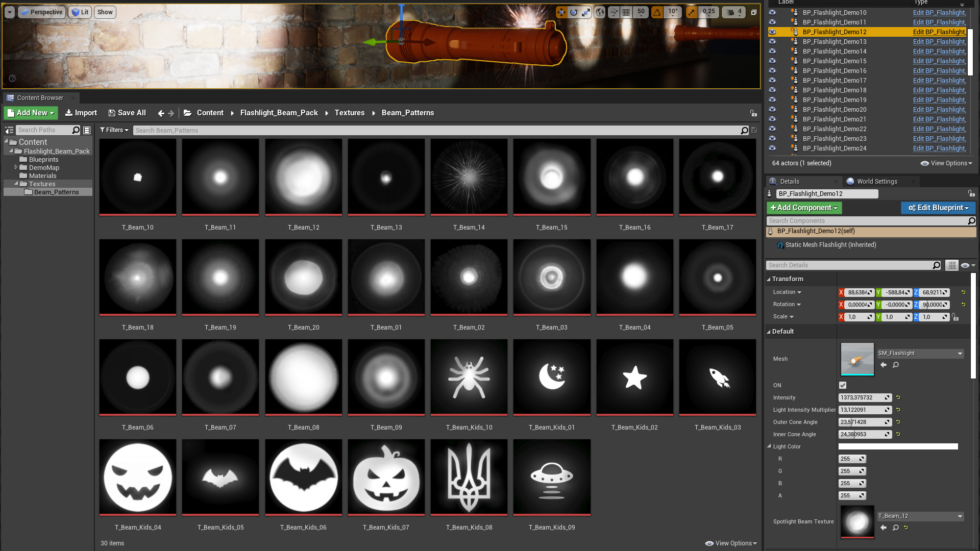Toggle rotation snapping angle icon

pyautogui.click(x=657, y=12)
